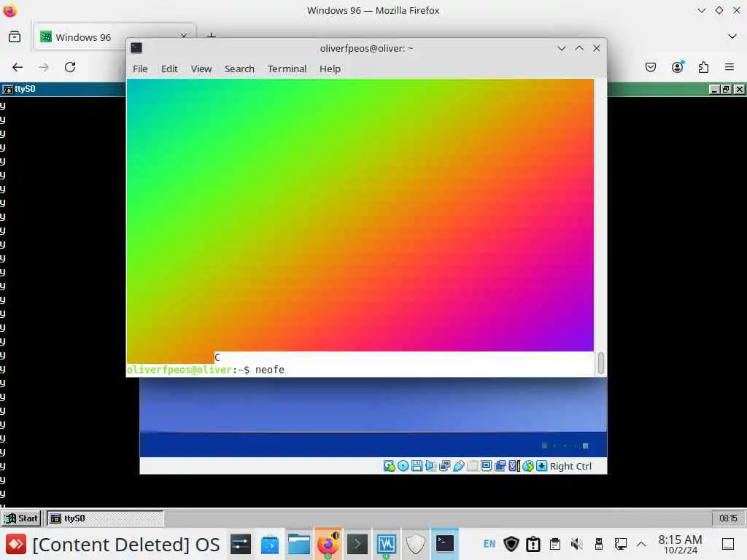This screenshot has height=560, width=747.
Task: Click Firefox icon in host taskbar
Action: (328, 544)
